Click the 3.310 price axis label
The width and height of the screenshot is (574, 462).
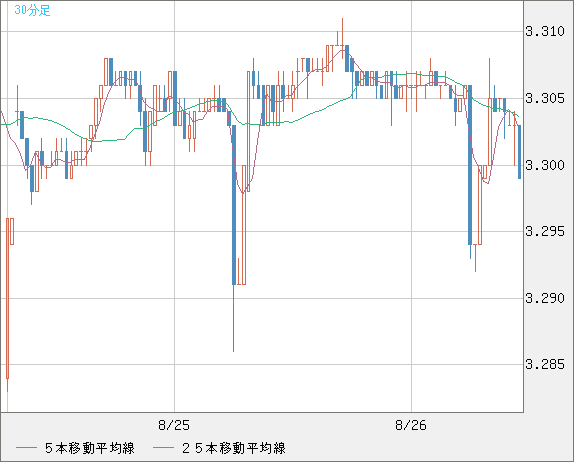click(x=545, y=31)
